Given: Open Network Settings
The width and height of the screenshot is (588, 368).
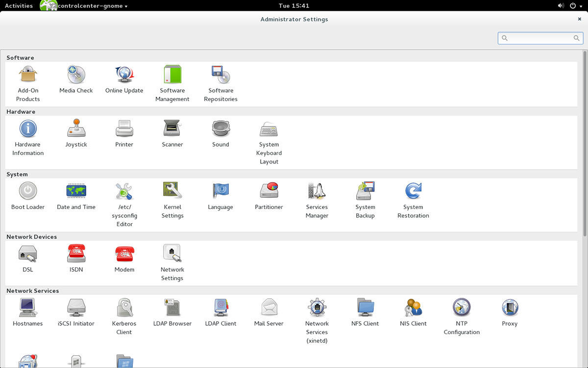Looking at the screenshot, I should tap(172, 263).
